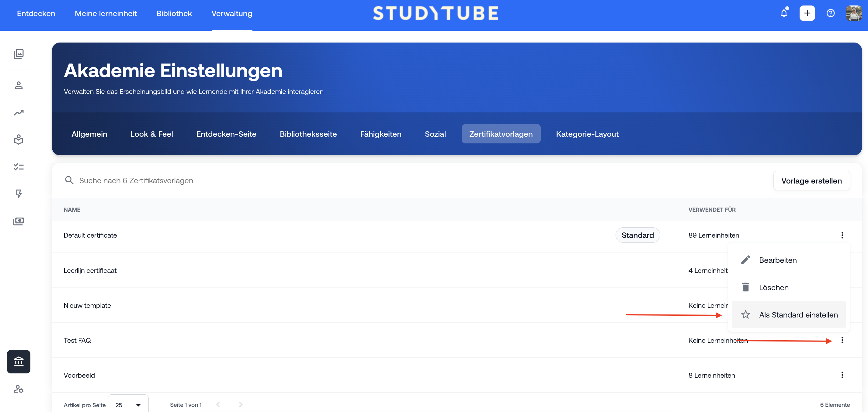Go to Bibliothek in top navigation
The width and height of the screenshot is (868, 412).
(x=174, y=13)
